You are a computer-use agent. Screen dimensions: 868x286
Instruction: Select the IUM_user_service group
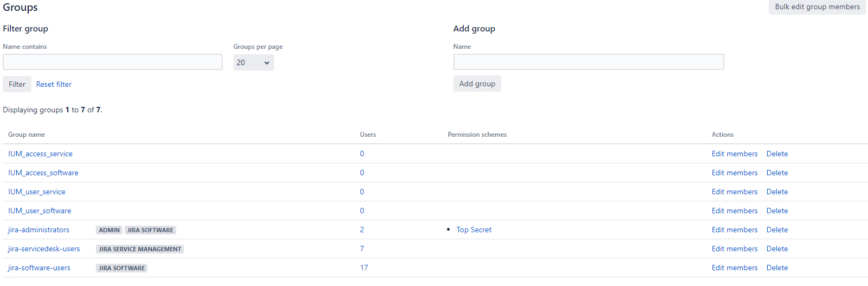[x=37, y=192]
